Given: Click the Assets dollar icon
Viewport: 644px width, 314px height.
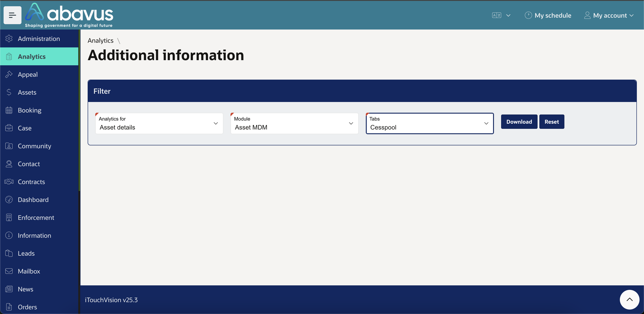Looking at the screenshot, I should (9, 92).
